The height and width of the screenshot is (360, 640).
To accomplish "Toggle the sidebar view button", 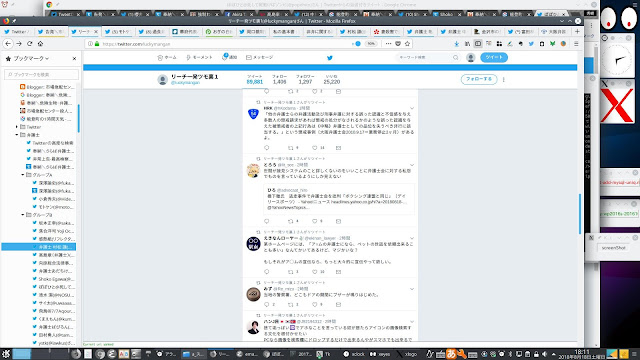I will coord(478,44).
